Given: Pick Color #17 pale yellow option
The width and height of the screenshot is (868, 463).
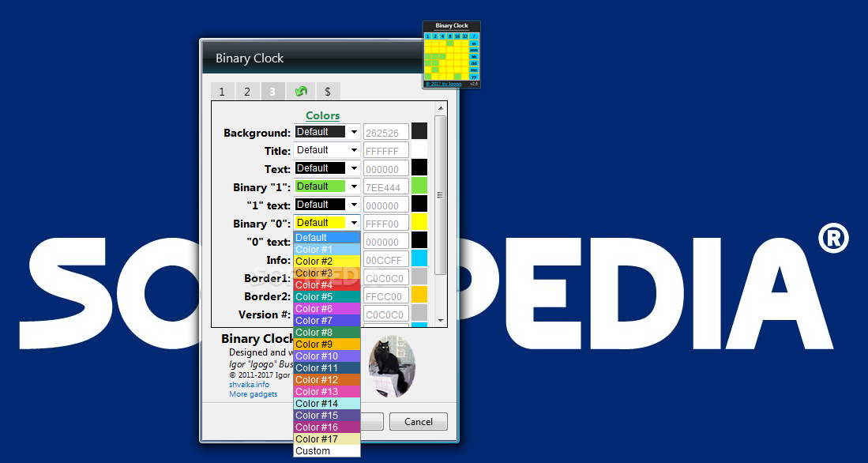Looking at the screenshot, I should click(x=327, y=439).
